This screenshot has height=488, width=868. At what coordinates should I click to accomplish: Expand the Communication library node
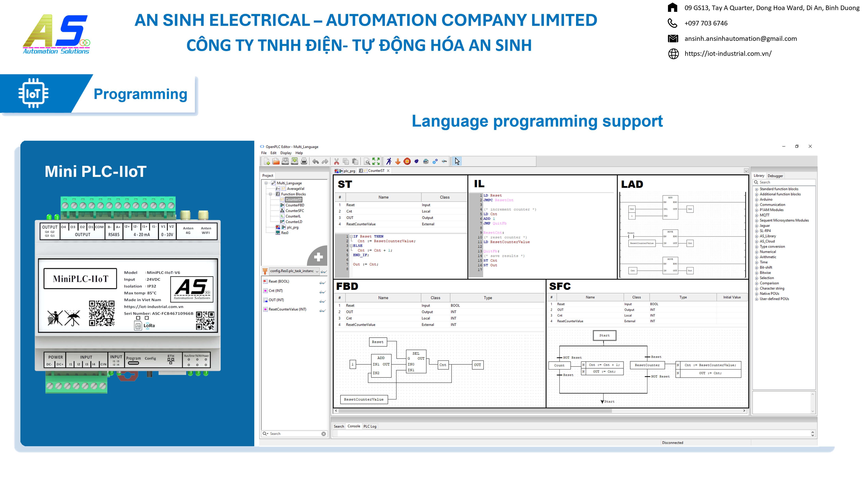tap(757, 205)
